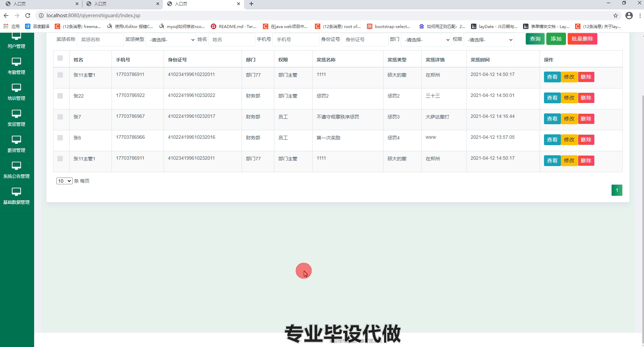Bookmark this page with the star
644x347 pixels.
click(x=616, y=16)
